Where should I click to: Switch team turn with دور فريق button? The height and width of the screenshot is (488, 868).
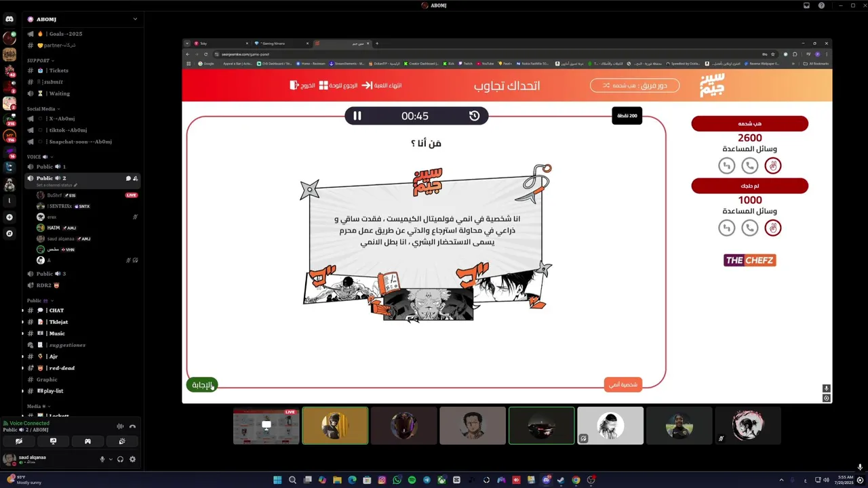[x=635, y=85]
